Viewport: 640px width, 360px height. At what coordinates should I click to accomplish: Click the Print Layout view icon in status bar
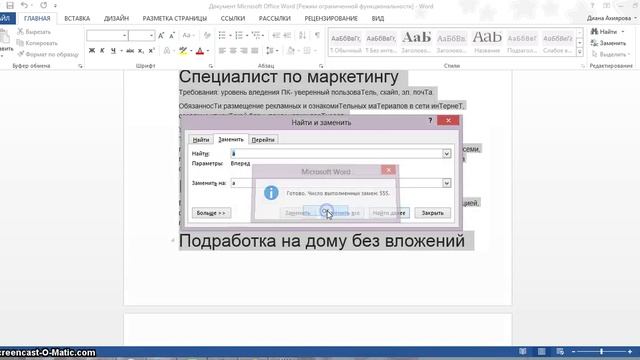[541, 351]
